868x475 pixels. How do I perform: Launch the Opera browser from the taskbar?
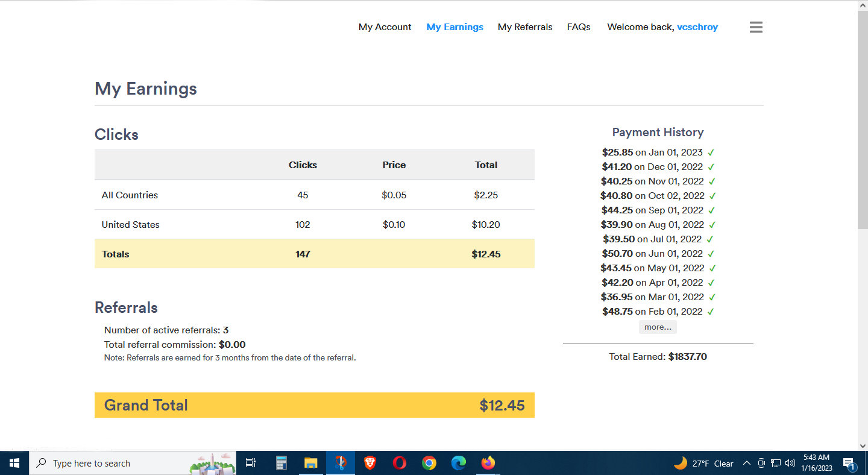click(x=399, y=463)
